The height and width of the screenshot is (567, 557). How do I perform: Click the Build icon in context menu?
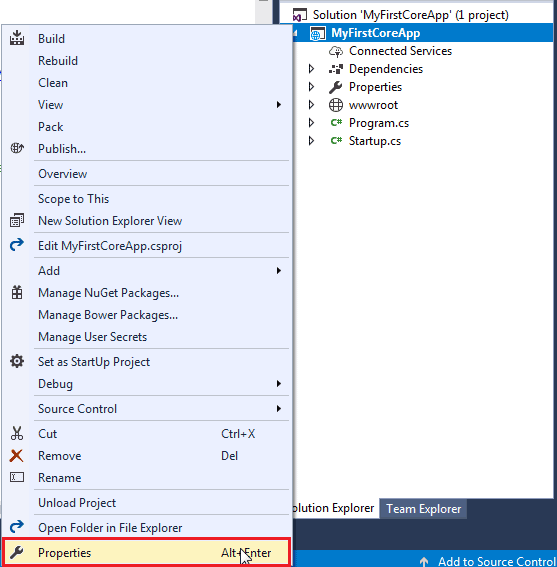point(17,38)
